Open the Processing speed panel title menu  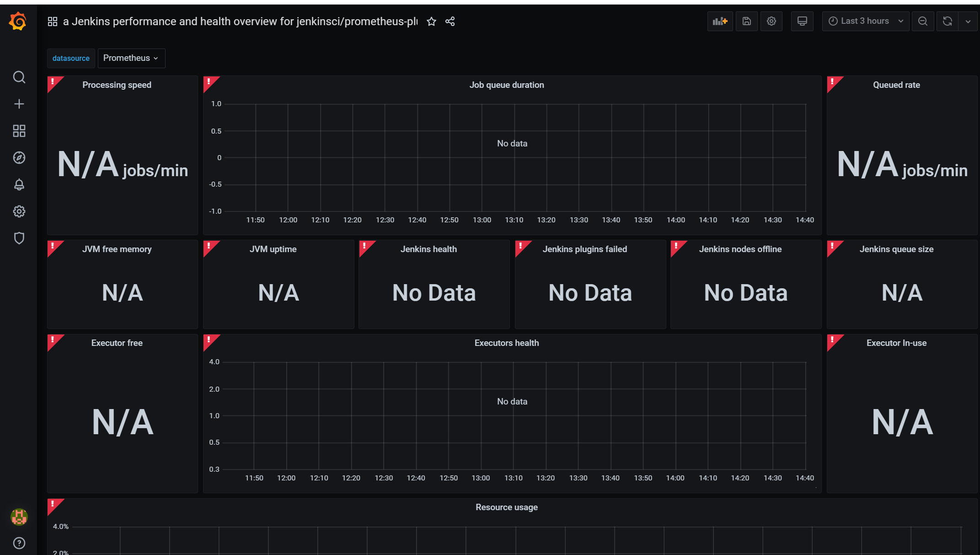tap(117, 85)
